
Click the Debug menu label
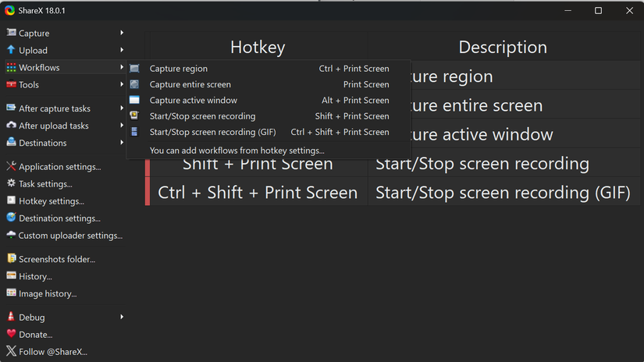pyautogui.click(x=32, y=318)
